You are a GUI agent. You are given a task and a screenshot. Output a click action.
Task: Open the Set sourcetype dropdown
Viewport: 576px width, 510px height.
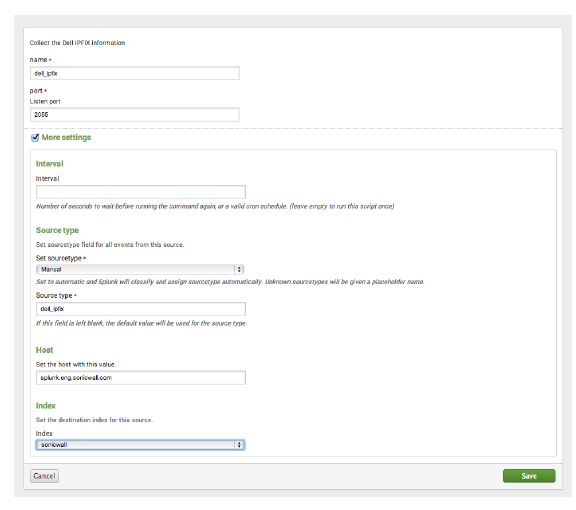click(x=140, y=269)
